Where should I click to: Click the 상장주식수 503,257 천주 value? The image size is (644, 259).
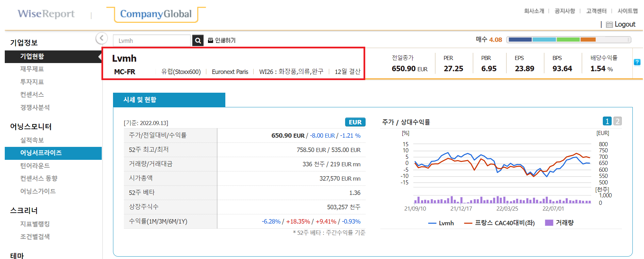(x=344, y=207)
